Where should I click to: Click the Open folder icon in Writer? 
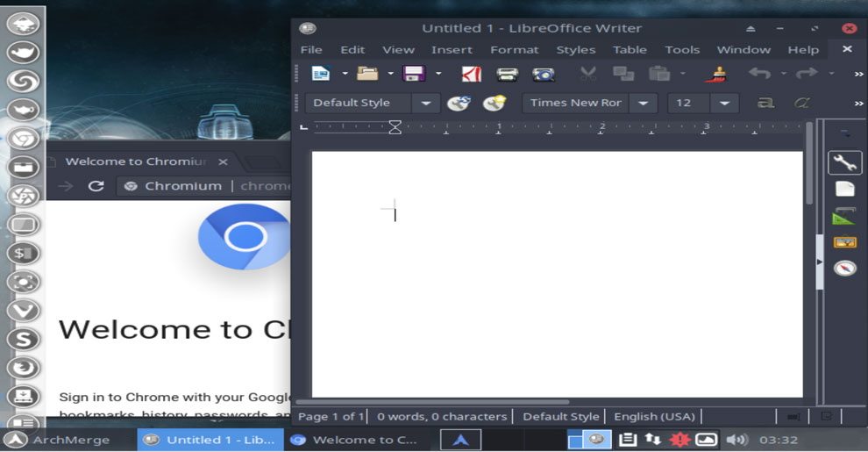coord(367,74)
